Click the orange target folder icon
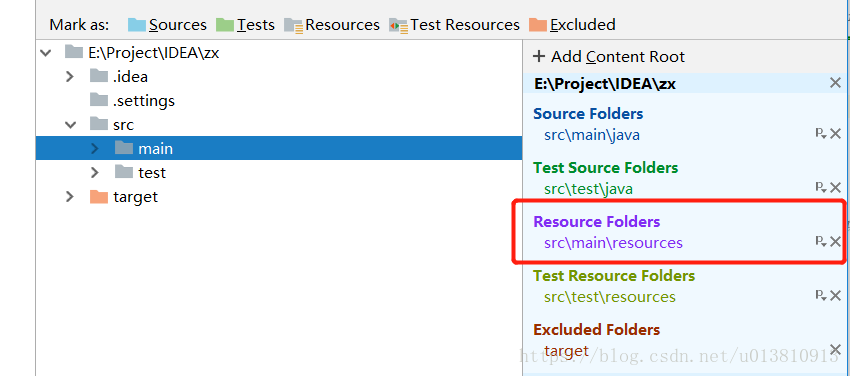850x376 pixels. (x=99, y=196)
